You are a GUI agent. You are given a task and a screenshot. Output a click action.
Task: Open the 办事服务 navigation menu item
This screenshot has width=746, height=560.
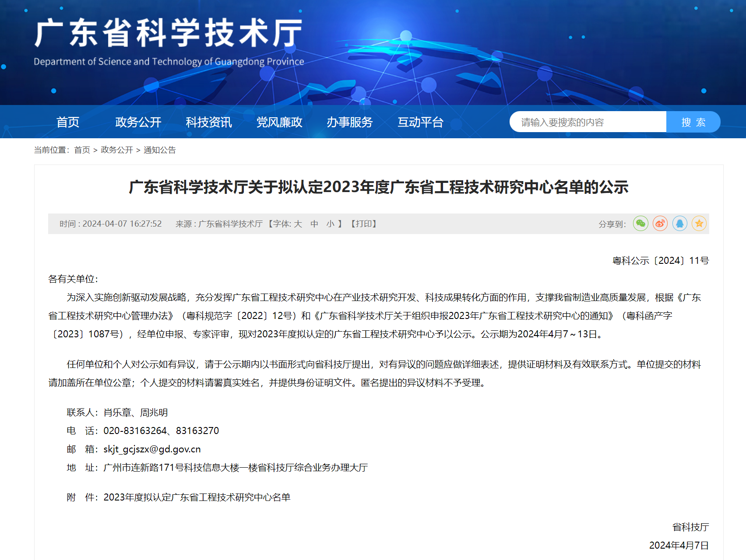click(350, 122)
